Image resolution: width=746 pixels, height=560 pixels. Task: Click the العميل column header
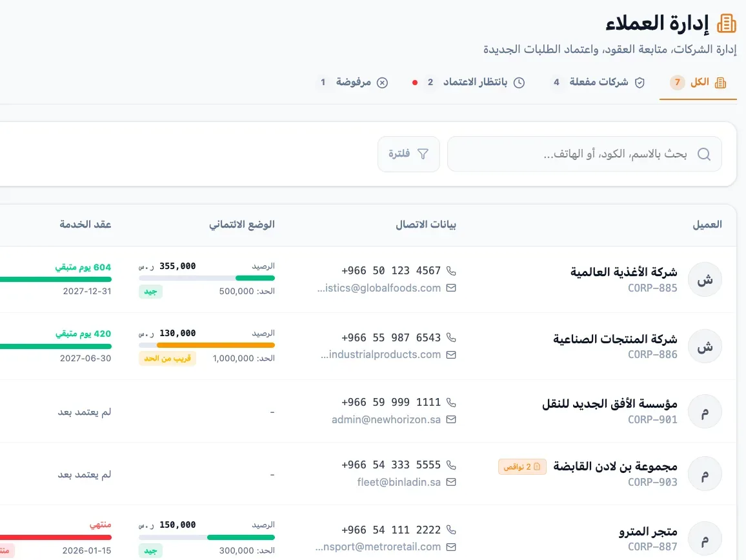707,225
